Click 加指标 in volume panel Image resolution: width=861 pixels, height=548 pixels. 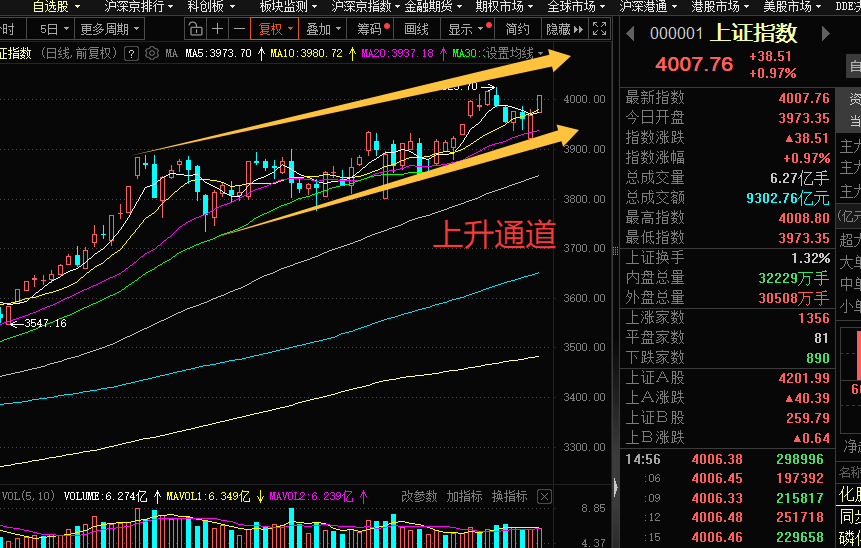[x=464, y=496]
